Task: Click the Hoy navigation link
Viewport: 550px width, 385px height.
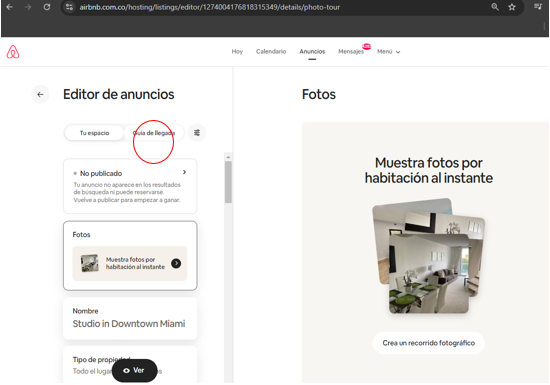Action: 237,52
